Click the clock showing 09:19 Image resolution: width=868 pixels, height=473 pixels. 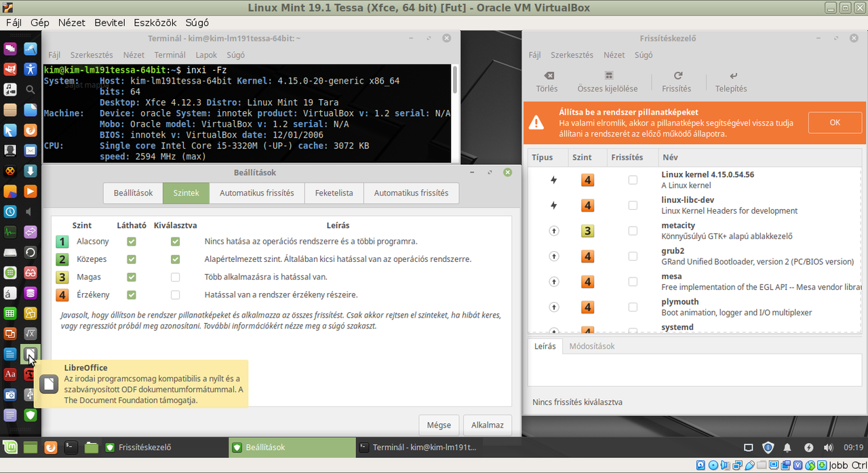point(853,448)
